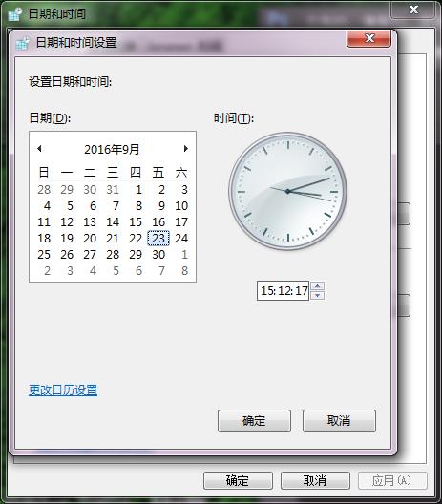The width and height of the screenshot is (442, 504).
Task: Select September 30 in the calendar
Action: [x=158, y=254]
